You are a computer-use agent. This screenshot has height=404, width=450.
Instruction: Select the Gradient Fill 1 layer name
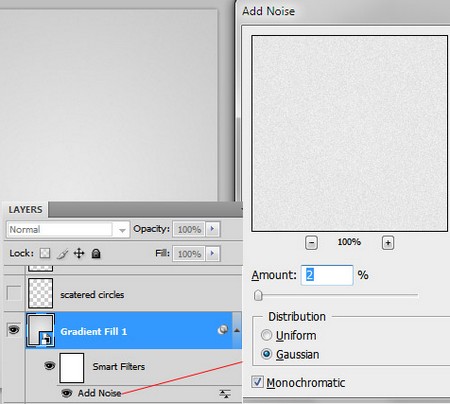click(94, 331)
